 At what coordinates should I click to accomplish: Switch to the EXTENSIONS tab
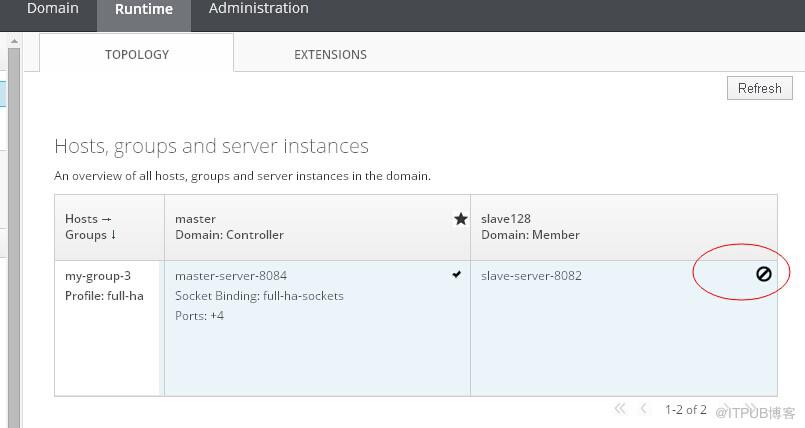[x=330, y=54]
